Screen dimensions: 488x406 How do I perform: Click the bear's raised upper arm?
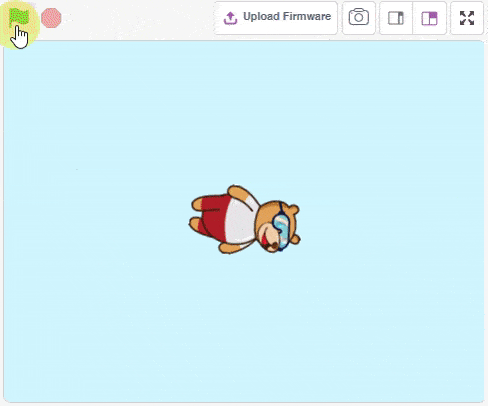click(239, 193)
